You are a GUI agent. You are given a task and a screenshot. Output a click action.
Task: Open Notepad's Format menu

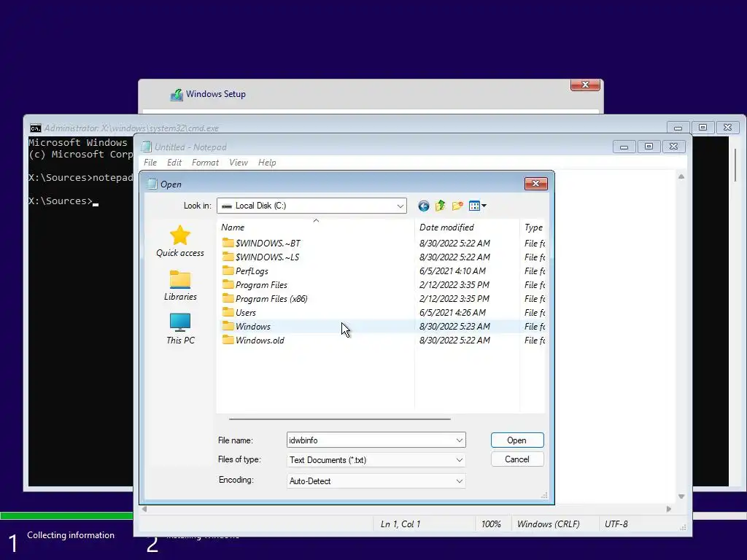205,163
